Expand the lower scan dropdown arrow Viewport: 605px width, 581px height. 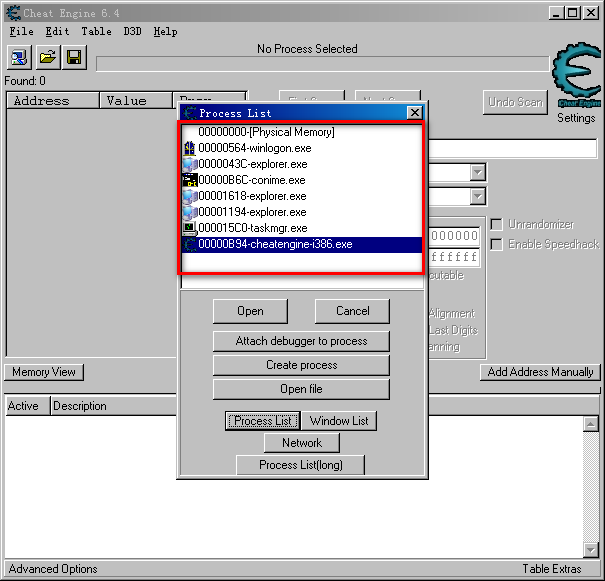477,197
